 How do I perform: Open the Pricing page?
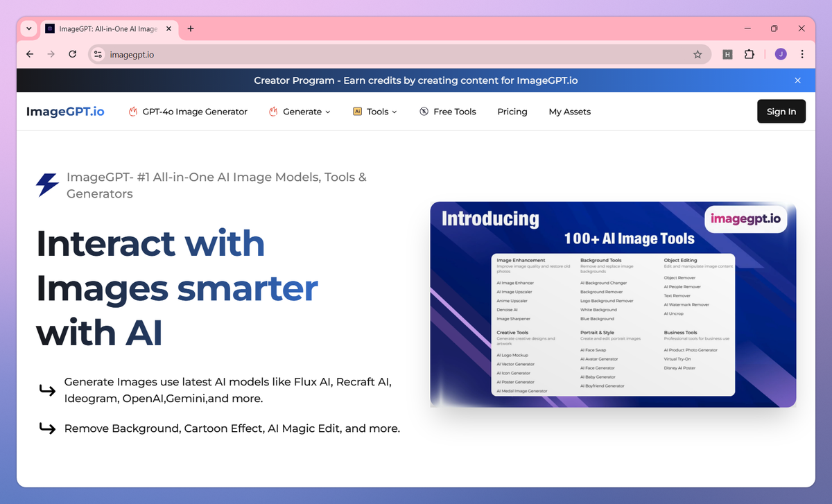[512, 112]
